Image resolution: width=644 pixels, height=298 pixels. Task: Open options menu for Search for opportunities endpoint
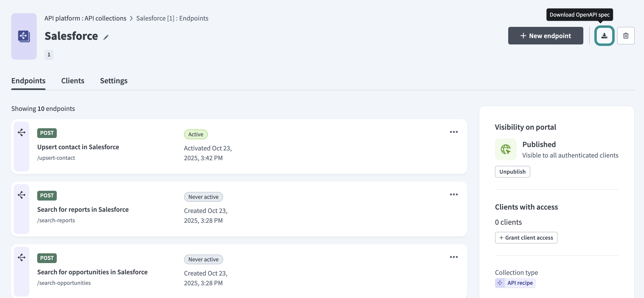(453, 257)
